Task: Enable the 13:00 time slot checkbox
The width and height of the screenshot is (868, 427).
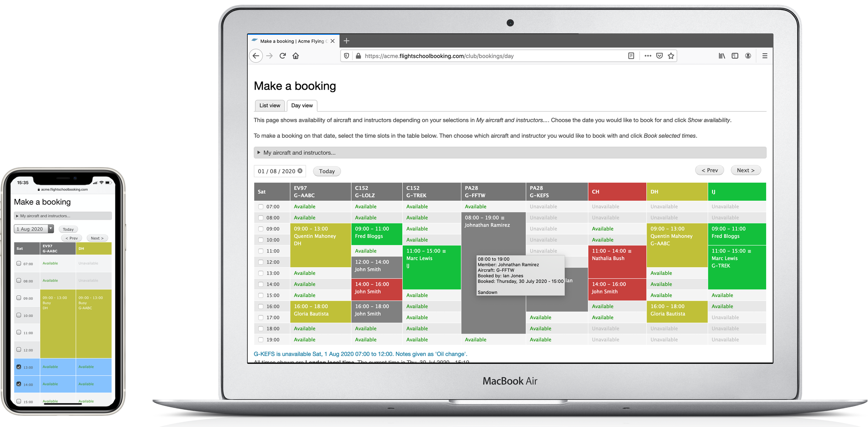Action: 260,273
